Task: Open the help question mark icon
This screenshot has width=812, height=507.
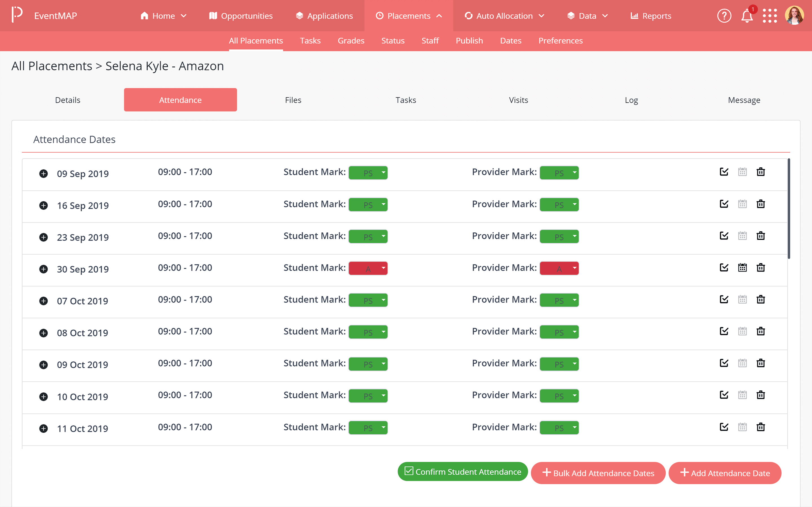Action: pyautogui.click(x=724, y=16)
